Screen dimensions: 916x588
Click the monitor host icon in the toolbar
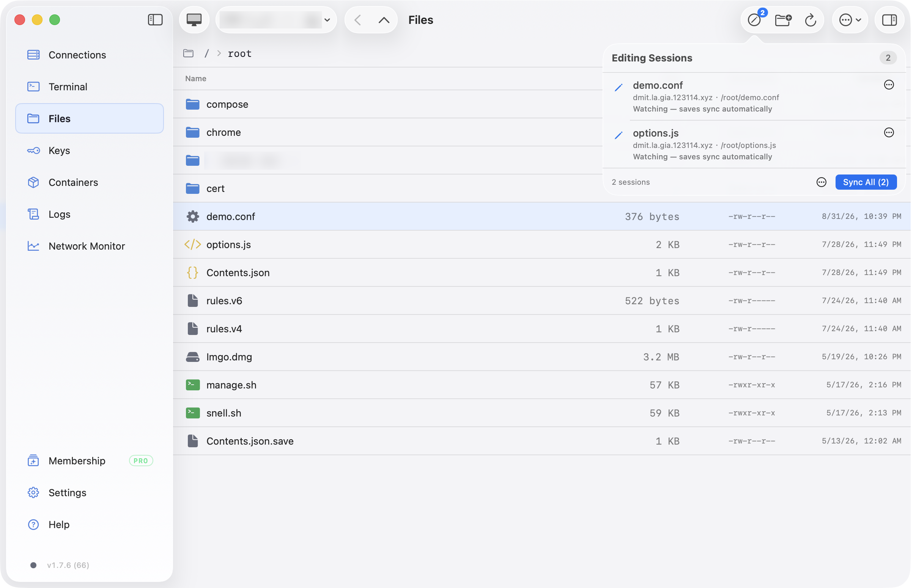tap(194, 20)
